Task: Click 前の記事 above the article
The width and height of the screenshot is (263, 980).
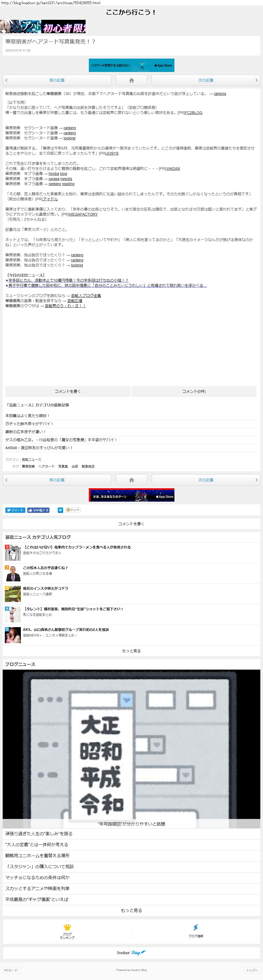Action: click(57, 80)
